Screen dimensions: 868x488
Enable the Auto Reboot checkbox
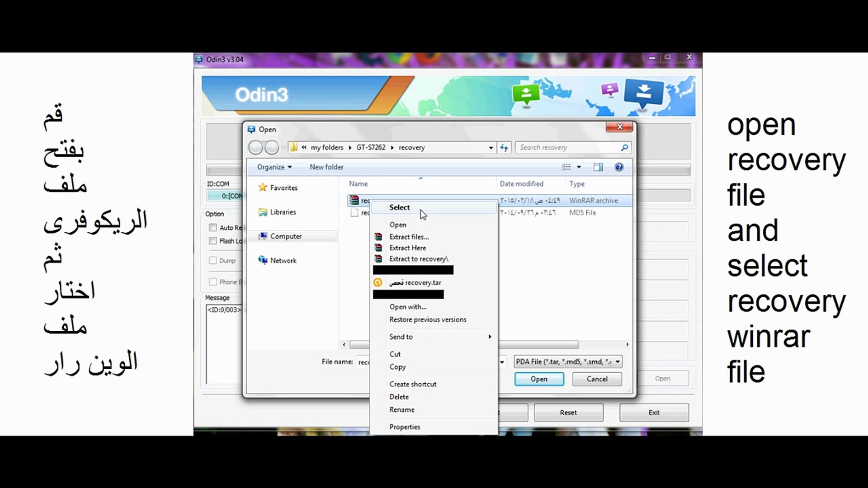(212, 227)
